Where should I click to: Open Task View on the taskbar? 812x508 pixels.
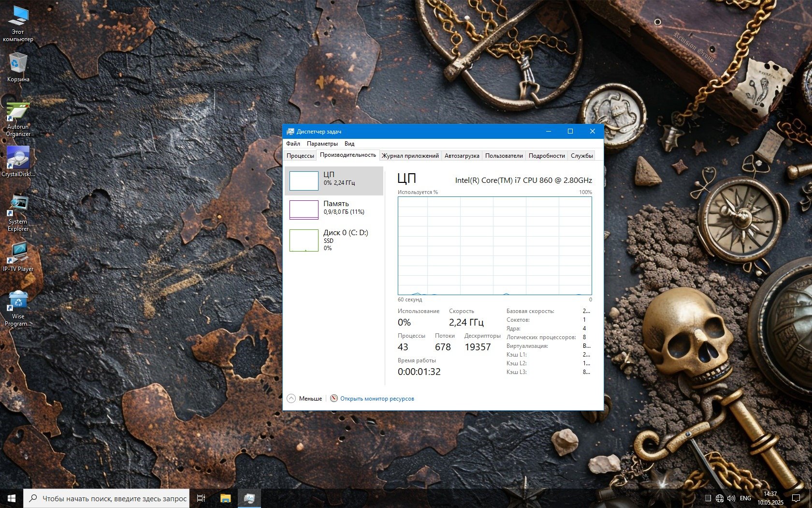pos(201,498)
